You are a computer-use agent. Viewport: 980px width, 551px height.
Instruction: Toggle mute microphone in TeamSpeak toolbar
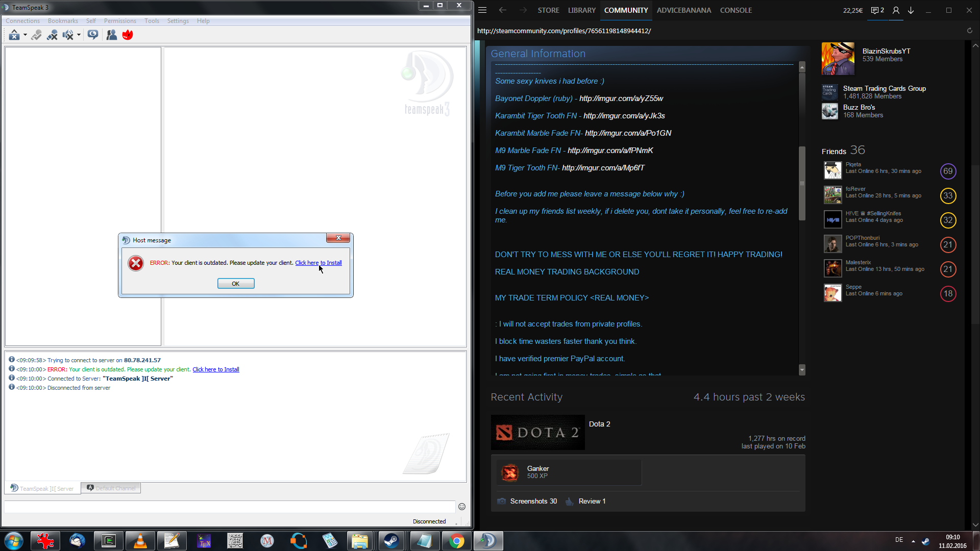(x=52, y=35)
